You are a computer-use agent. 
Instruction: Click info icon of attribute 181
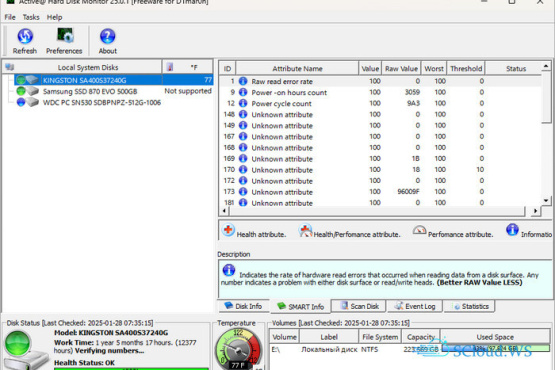coord(243,203)
